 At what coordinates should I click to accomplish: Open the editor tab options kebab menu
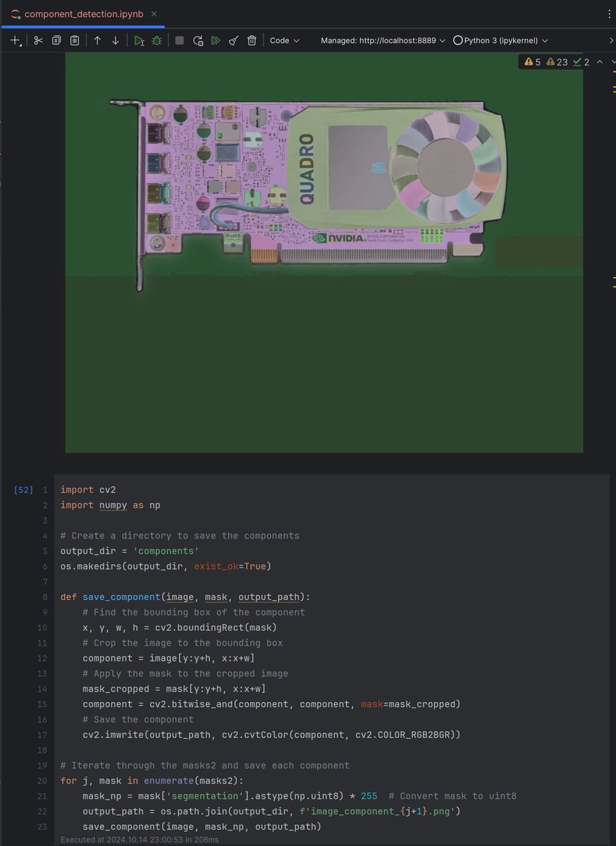tap(609, 14)
